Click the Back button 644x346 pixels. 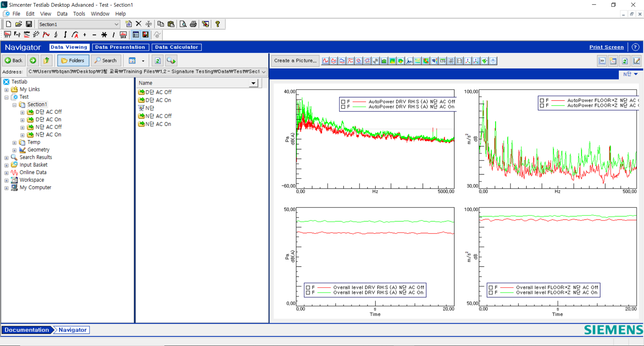[x=14, y=60]
